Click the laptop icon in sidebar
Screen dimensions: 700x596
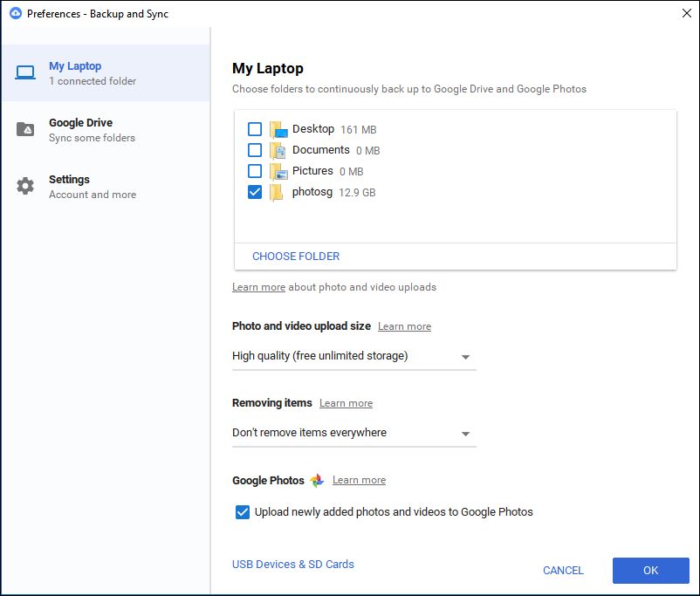(x=25, y=72)
